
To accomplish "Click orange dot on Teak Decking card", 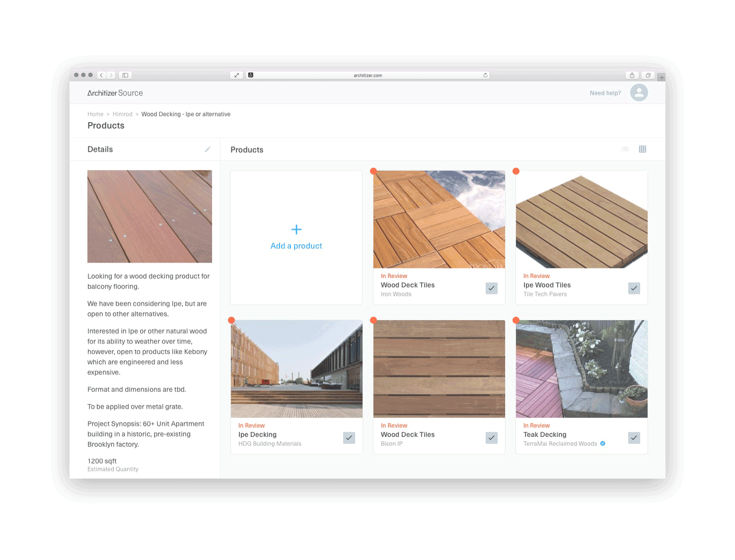I will pos(516,320).
